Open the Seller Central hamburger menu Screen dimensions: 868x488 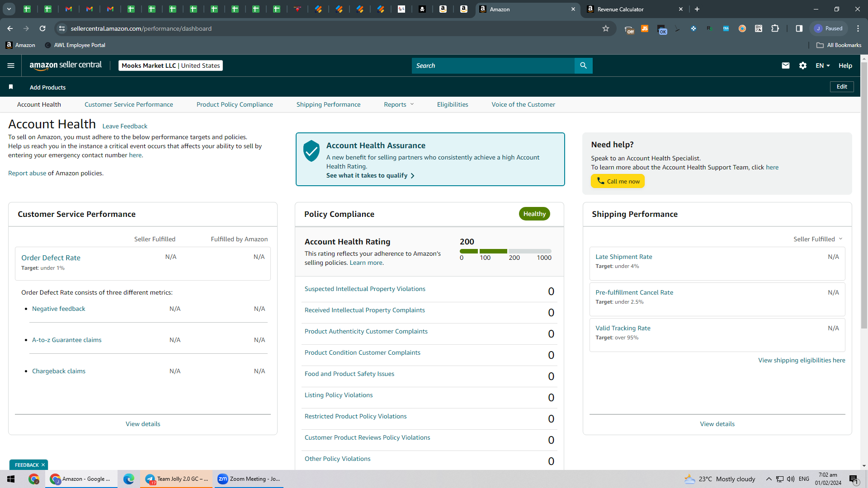pyautogui.click(x=11, y=66)
